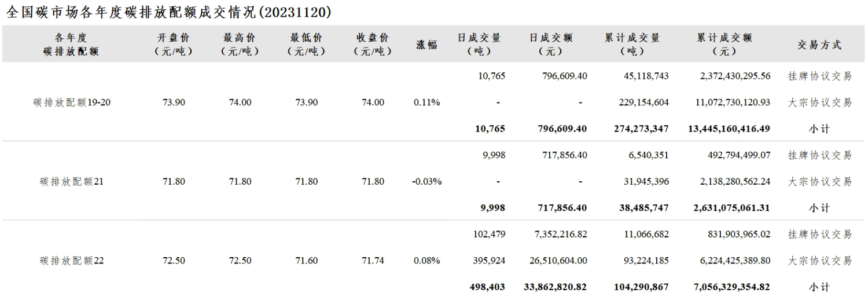The image size is (868, 300).
Task: Select the 碳排放配额21 row label
Action: pyautogui.click(x=72, y=181)
